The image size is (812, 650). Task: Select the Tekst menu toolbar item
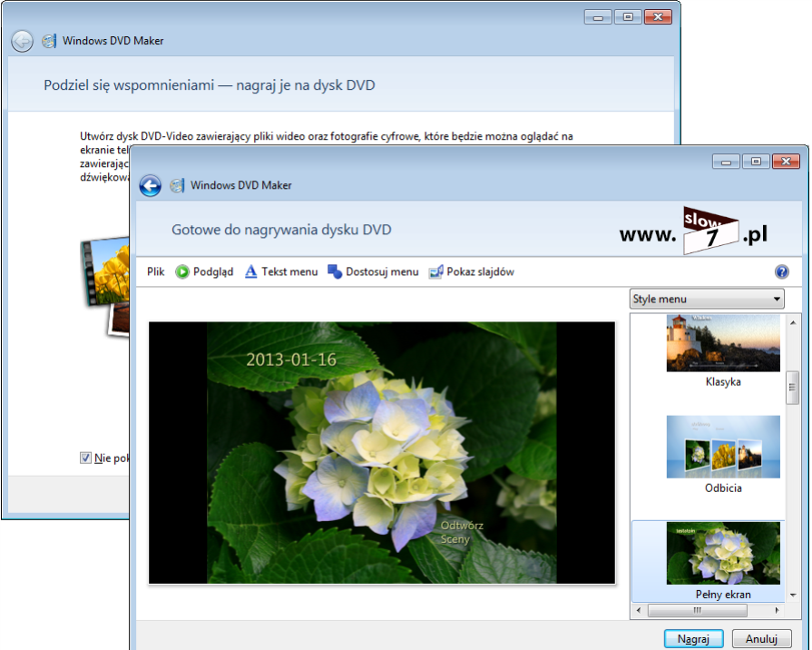[x=281, y=271]
